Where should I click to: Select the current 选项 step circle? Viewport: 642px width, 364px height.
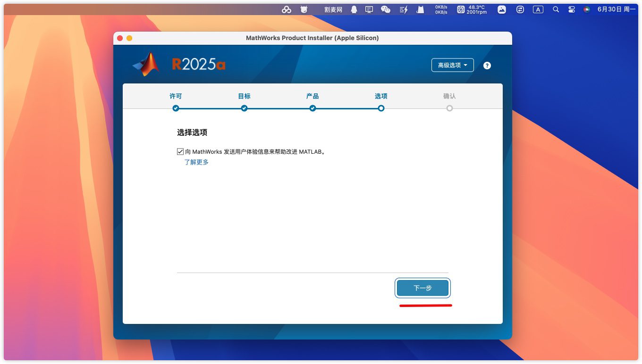point(381,108)
